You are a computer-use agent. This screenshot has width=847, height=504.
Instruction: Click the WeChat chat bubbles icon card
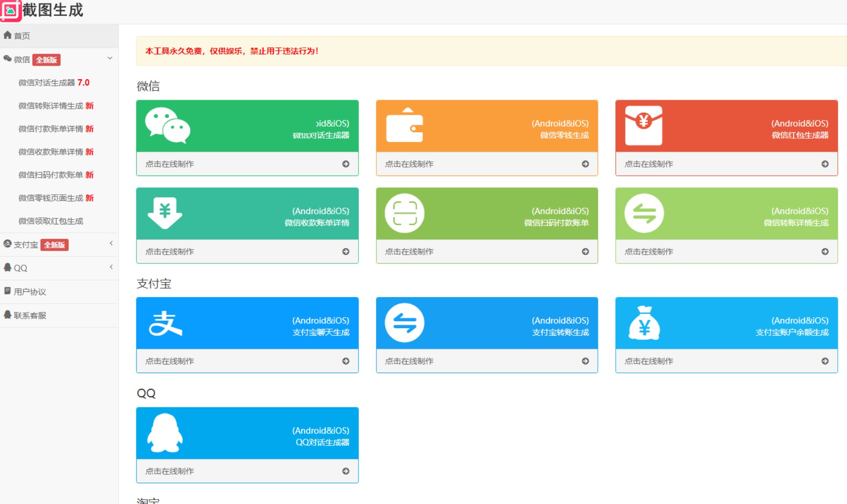(x=168, y=126)
